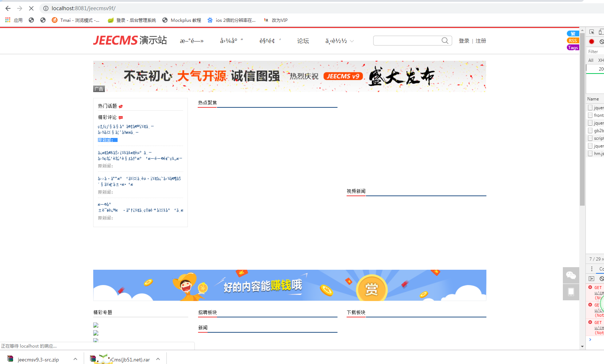Click the WeChat floating icon
The image size is (604, 364).
pyautogui.click(x=571, y=275)
